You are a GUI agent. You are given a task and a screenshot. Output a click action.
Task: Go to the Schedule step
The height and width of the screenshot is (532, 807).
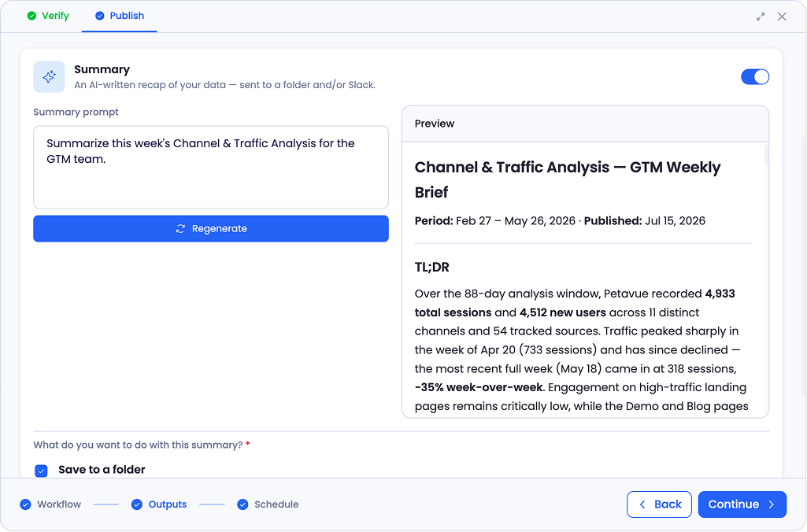click(268, 504)
